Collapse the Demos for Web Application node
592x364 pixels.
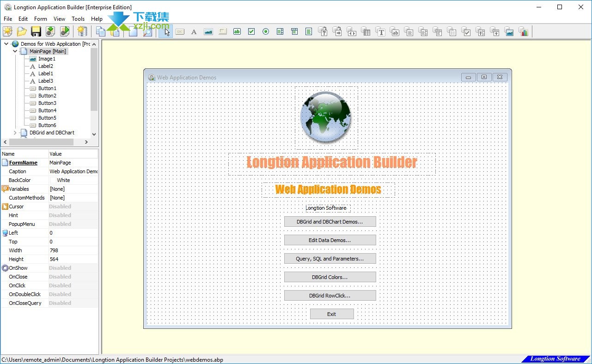pyautogui.click(x=6, y=44)
